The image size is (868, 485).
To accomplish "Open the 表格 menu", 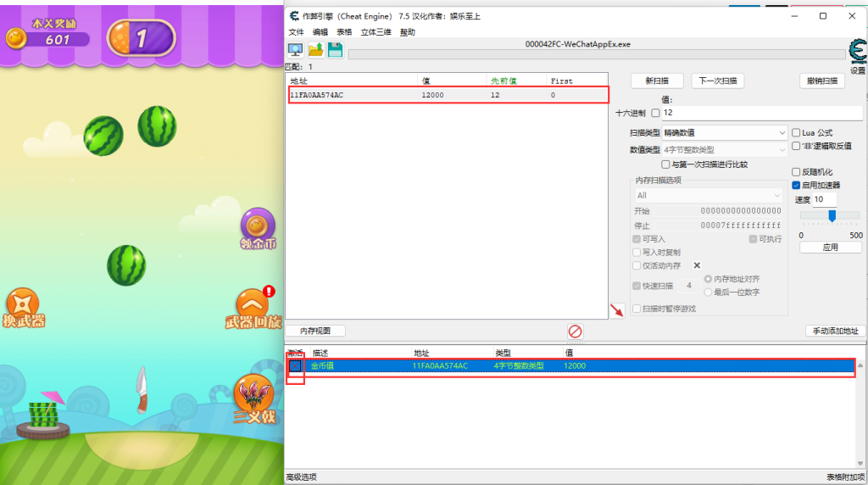I will tap(344, 32).
